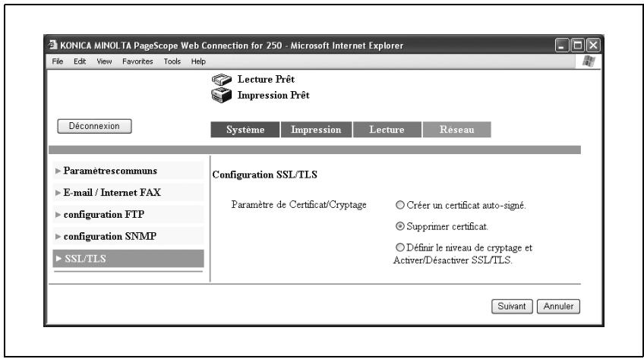Click the Configuration SSL/TLS heading
This screenshot has height=359, width=644.
pyautogui.click(x=265, y=175)
